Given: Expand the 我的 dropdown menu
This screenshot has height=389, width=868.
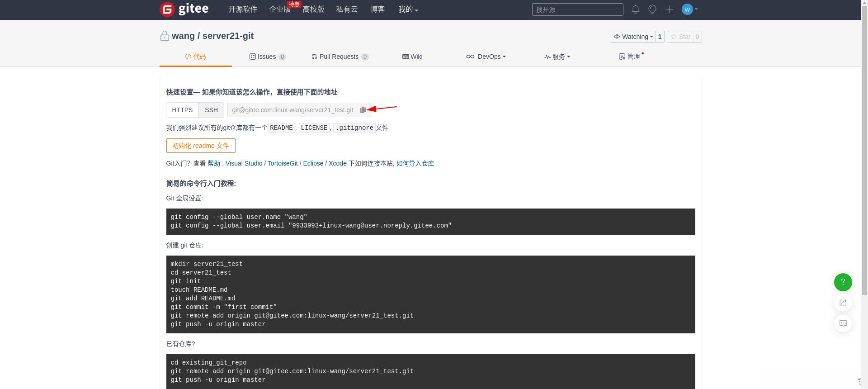Looking at the screenshot, I should pyautogui.click(x=408, y=9).
